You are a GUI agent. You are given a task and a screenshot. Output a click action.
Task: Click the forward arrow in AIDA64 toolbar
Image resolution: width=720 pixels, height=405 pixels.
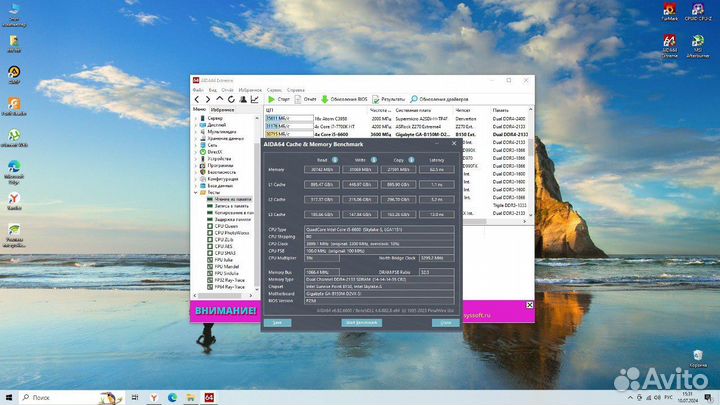click(x=208, y=99)
